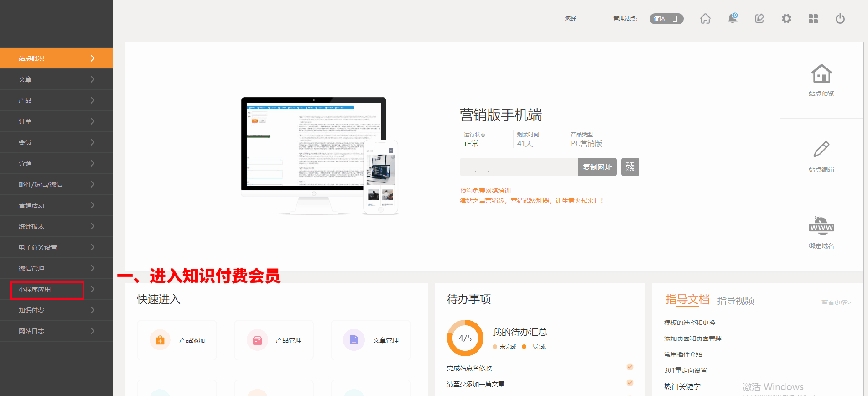Switch to the 指导视频 tab
Viewport: 868px width, 396px height.
coord(735,301)
